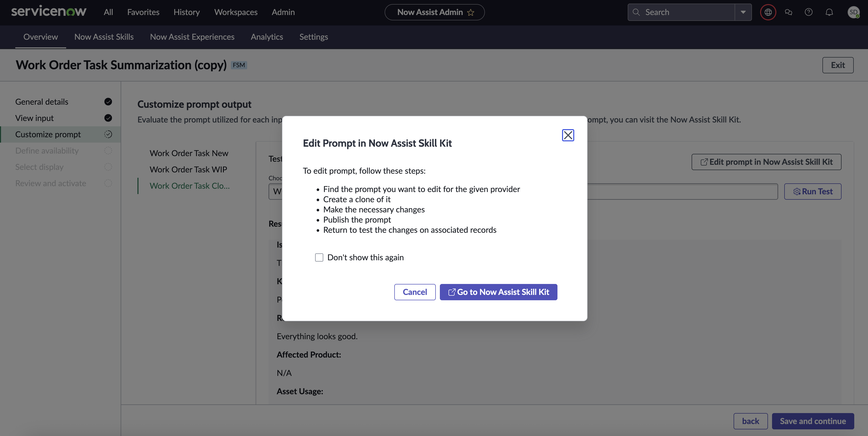Viewport: 868px width, 436px height.
Task: Open the SD user avatar menu
Action: pos(853,12)
